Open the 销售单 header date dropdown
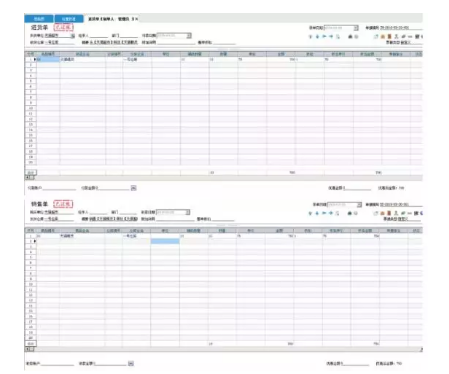The height and width of the screenshot is (374, 449). pyautogui.click(x=188, y=212)
